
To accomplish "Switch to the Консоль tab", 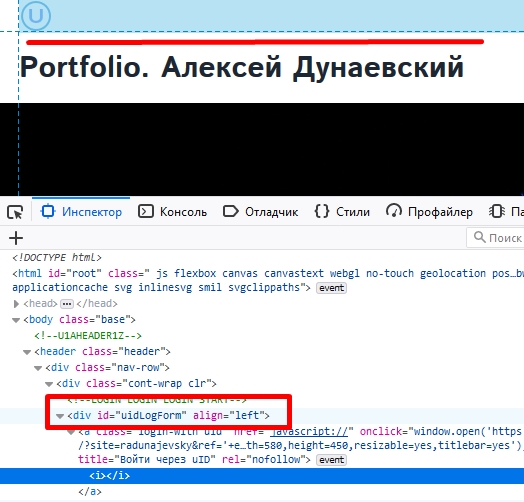I will 172,212.
